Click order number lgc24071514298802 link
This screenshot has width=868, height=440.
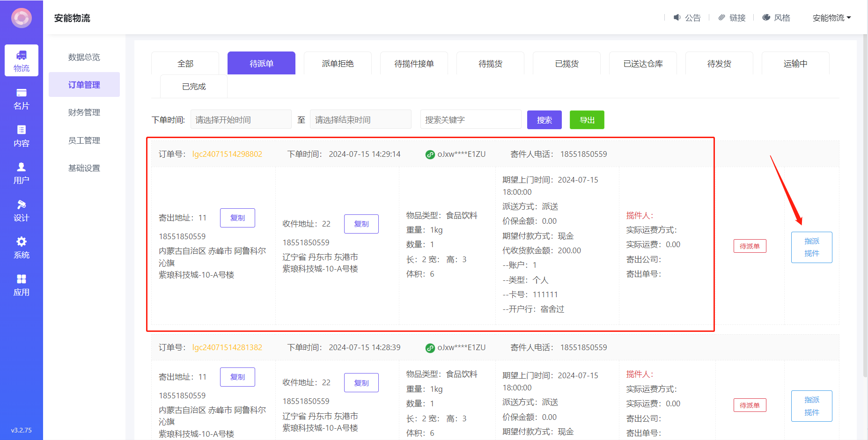pos(227,154)
